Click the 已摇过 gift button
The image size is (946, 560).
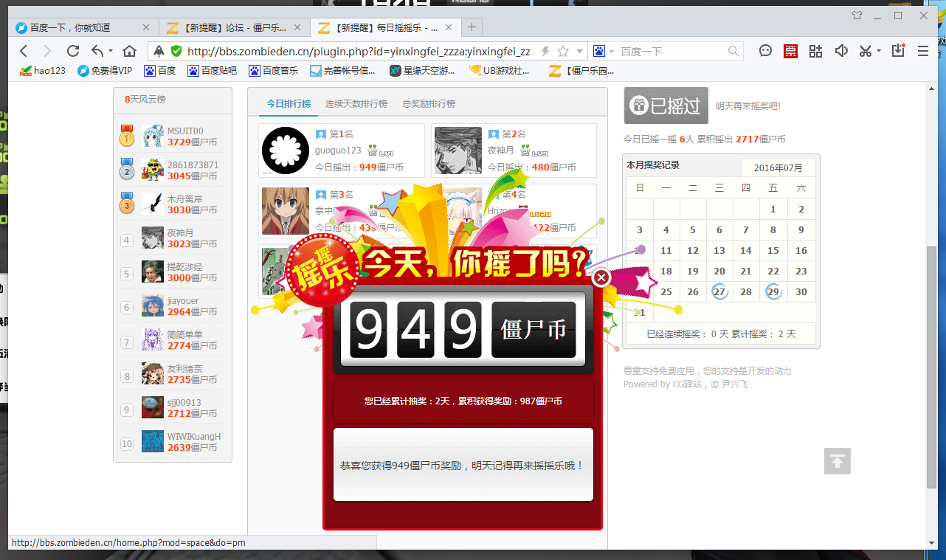666,106
